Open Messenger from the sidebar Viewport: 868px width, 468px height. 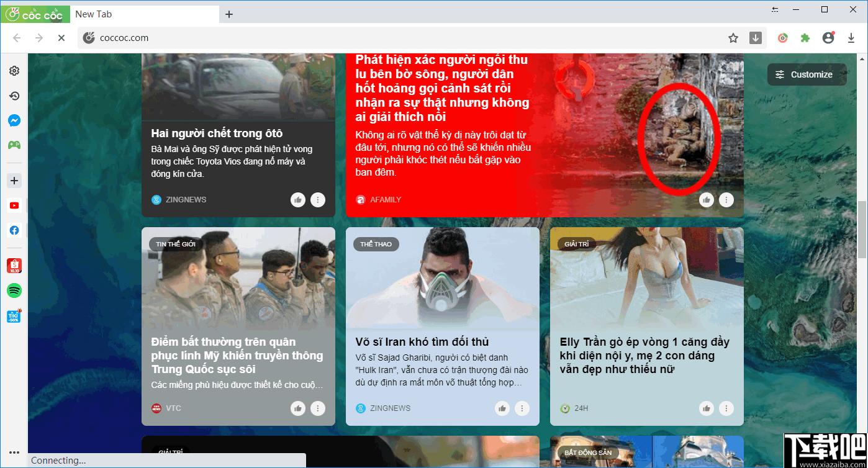(x=14, y=120)
